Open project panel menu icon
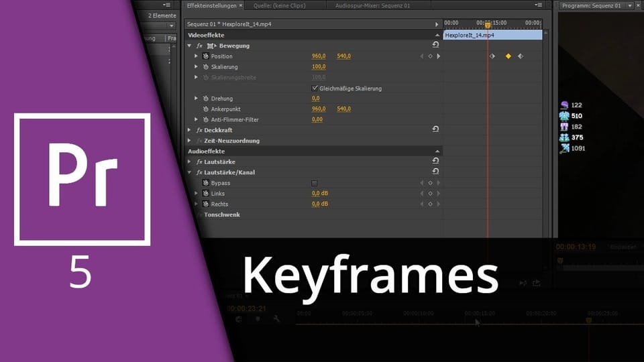The height and width of the screenshot is (362, 644). coord(166,5)
